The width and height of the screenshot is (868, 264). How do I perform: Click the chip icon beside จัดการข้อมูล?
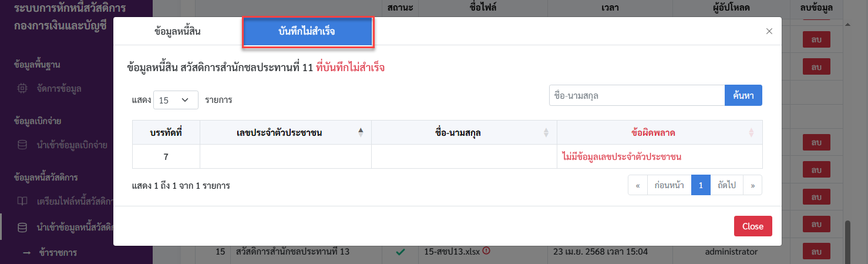point(22,89)
